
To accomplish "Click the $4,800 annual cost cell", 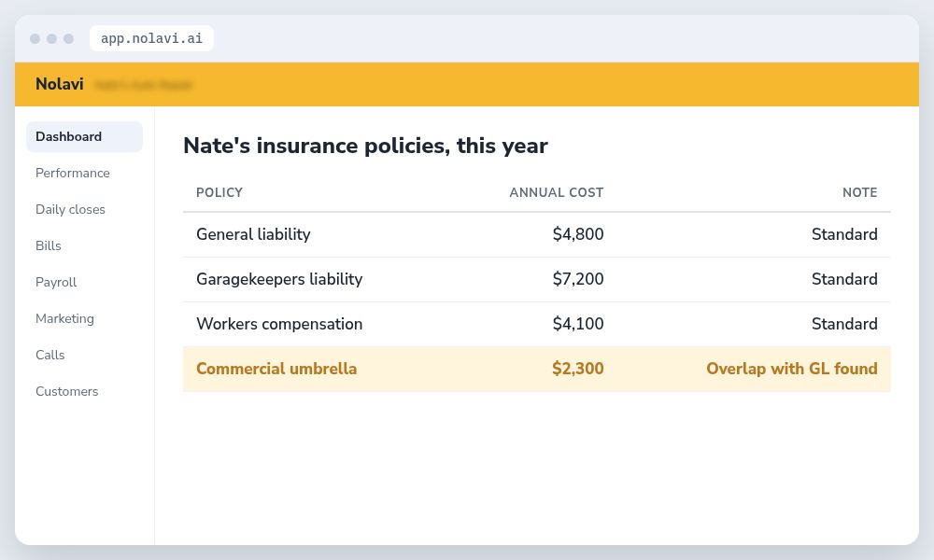I will 578,234.
